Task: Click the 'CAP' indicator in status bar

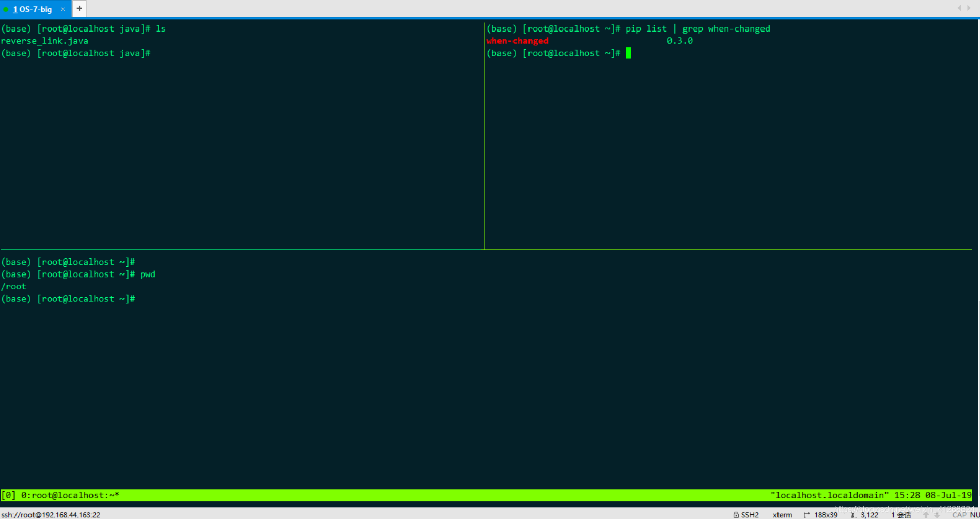Action: [959, 515]
